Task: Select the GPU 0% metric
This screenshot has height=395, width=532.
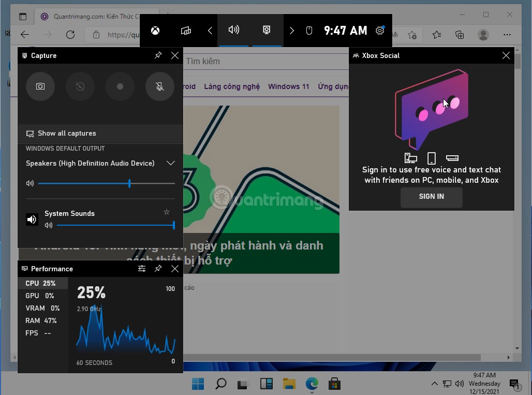Action: pyautogui.click(x=43, y=296)
